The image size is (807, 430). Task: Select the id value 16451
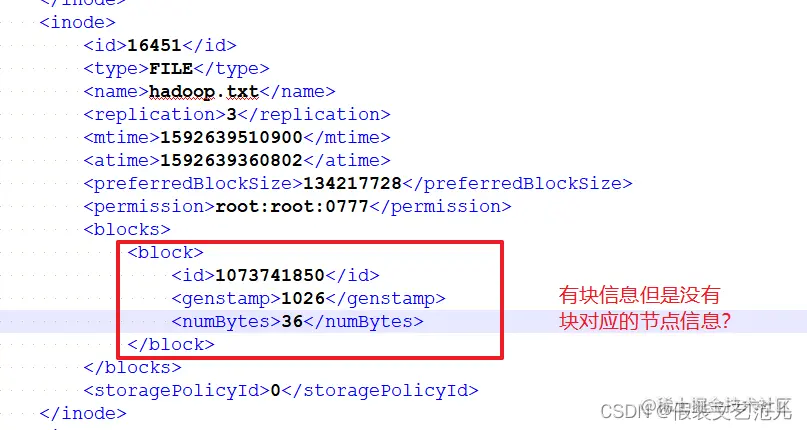(x=154, y=45)
